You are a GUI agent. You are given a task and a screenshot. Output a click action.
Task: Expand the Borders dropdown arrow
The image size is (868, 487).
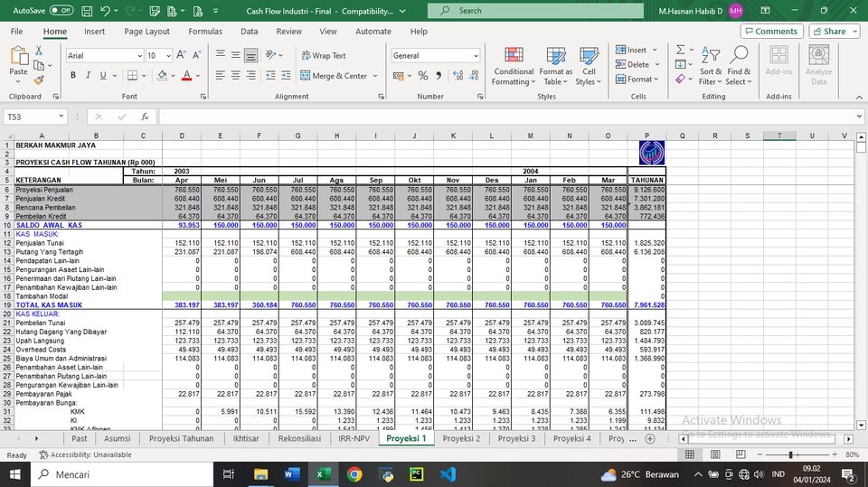point(144,76)
